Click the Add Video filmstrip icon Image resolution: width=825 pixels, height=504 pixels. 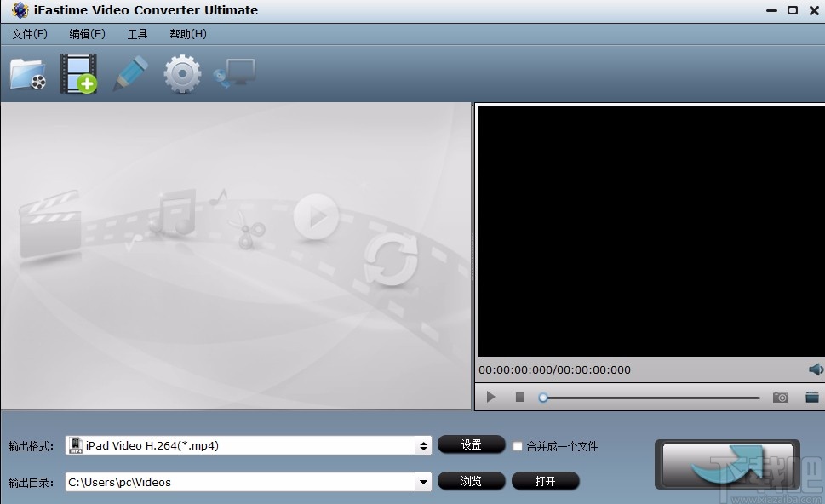click(x=78, y=73)
